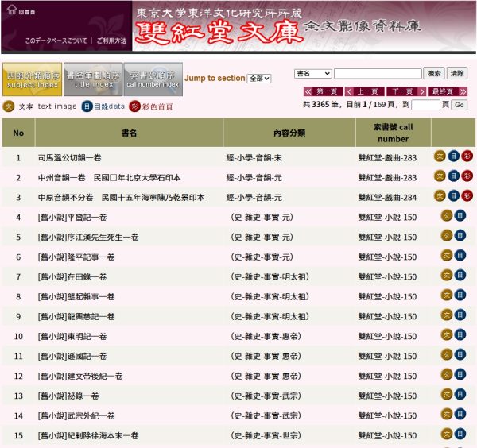The image size is (477, 448).
Task: Select call number 雙紅堂-戲曲-284
Action: [x=387, y=198]
